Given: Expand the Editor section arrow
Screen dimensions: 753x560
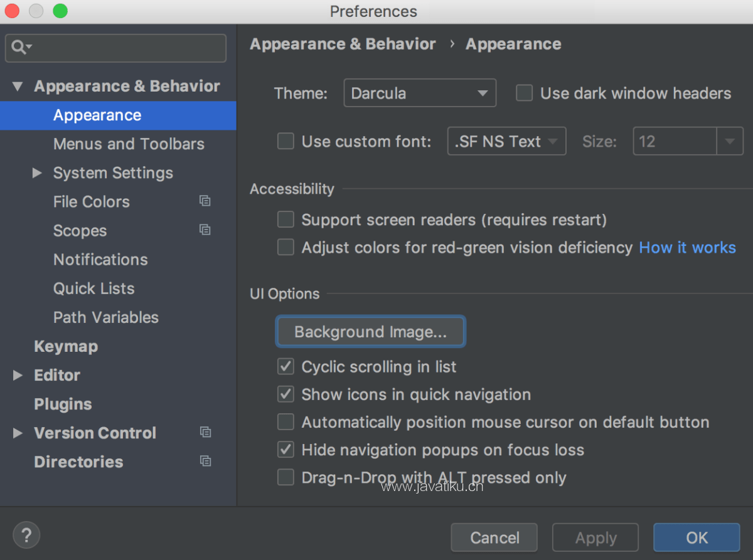Looking at the screenshot, I should [18, 375].
